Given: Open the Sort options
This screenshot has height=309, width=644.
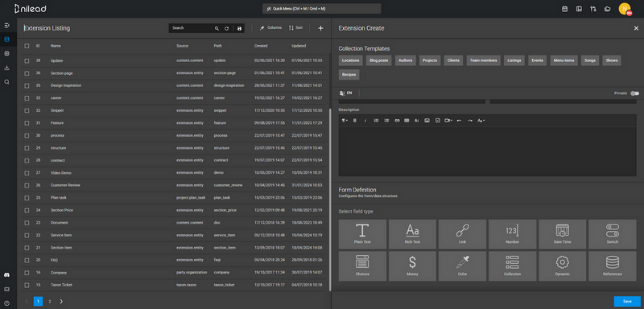Looking at the screenshot, I should (x=295, y=28).
